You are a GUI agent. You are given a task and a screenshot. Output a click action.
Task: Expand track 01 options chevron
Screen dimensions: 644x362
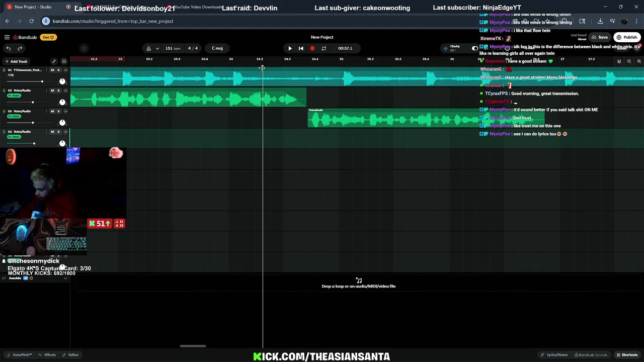pyautogui.click(x=65, y=70)
